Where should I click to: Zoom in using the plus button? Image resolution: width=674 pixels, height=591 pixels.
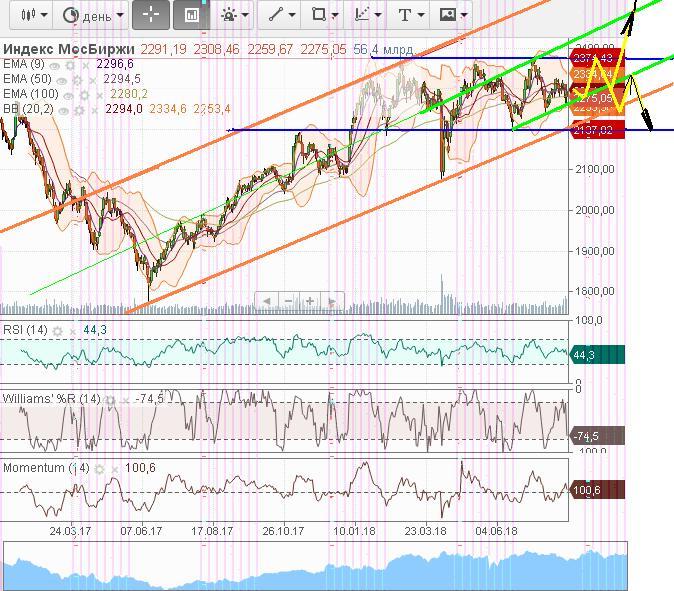click(311, 301)
